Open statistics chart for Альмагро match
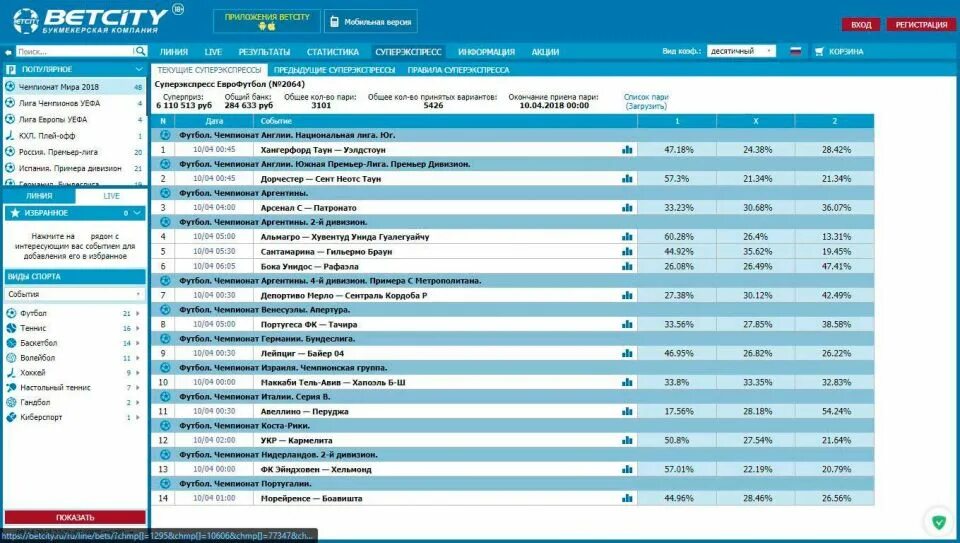The image size is (960, 543). [x=627, y=236]
